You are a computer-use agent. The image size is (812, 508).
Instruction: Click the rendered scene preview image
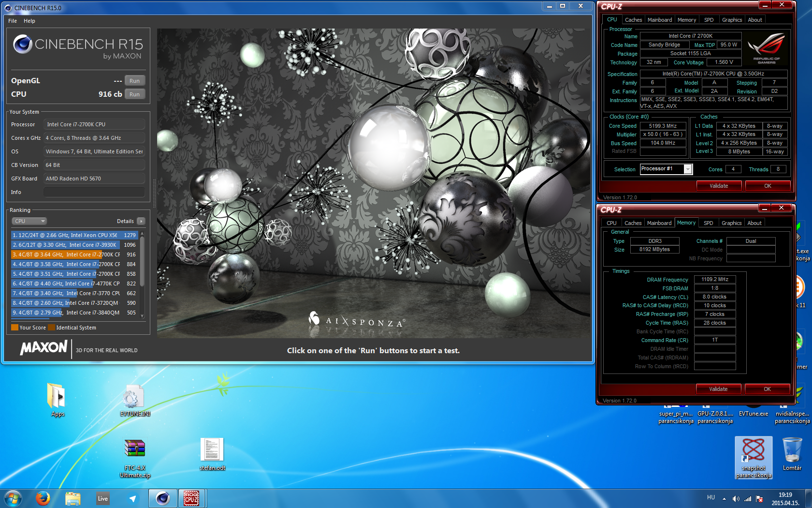pos(374,183)
